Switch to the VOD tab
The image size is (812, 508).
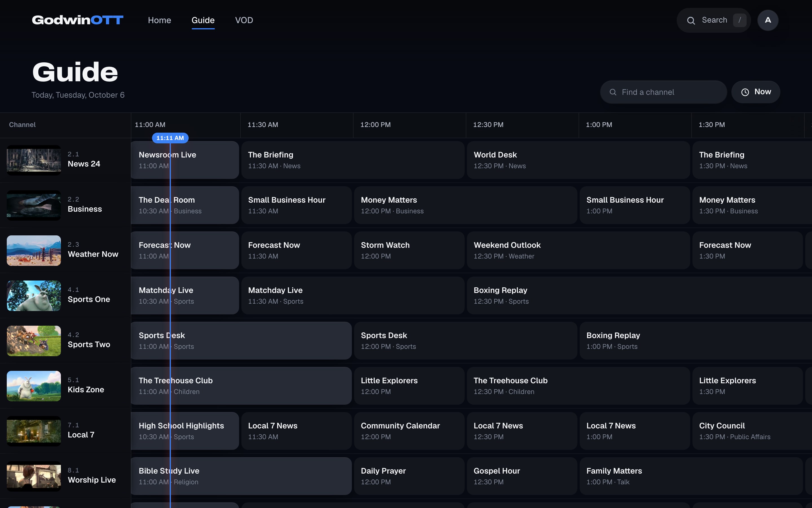coord(244,20)
